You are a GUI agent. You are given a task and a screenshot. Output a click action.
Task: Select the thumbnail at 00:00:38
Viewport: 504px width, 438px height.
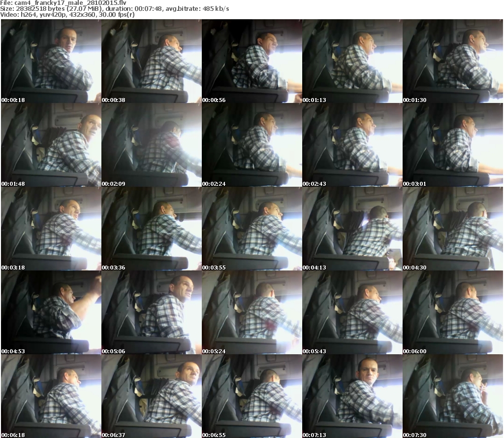(x=152, y=61)
